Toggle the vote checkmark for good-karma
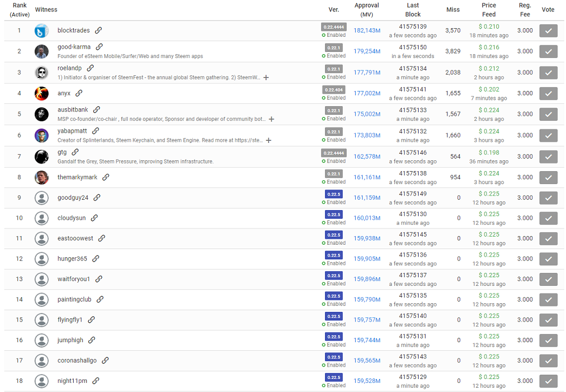 [548, 51]
